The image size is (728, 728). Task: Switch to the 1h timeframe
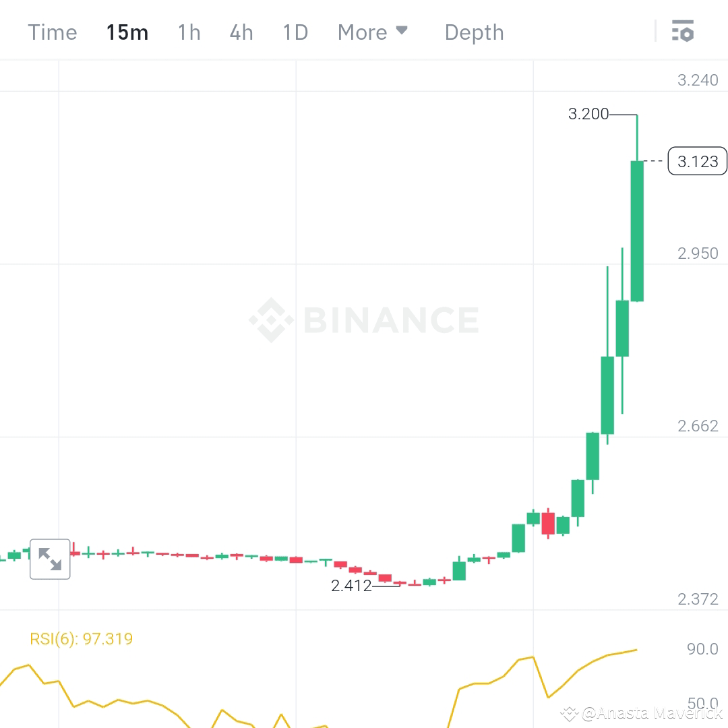pyautogui.click(x=188, y=32)
